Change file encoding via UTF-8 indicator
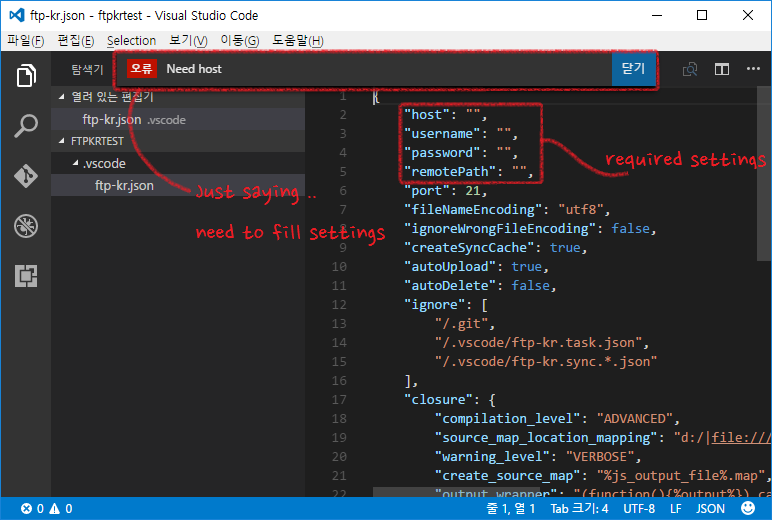772x520 pixels. tap(639, 509)
